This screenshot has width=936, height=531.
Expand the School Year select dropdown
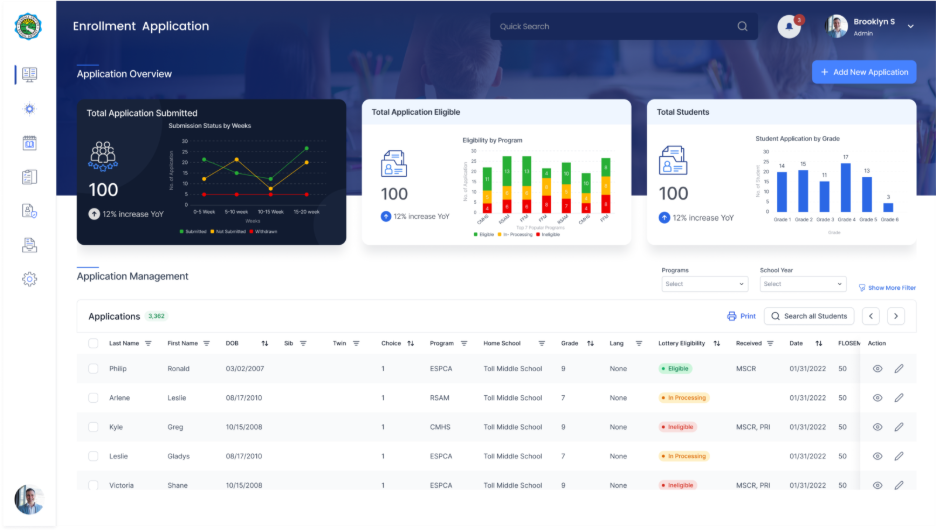(801, 284)
